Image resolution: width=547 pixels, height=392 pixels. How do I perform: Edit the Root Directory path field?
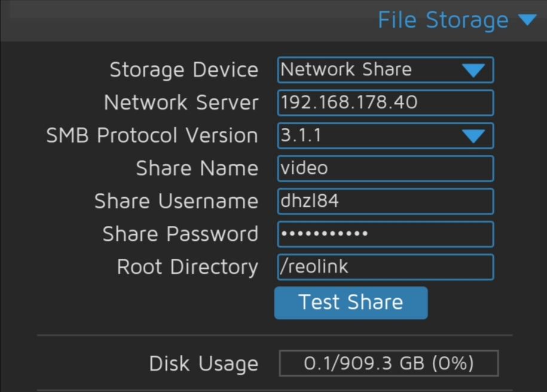[386, 267]
